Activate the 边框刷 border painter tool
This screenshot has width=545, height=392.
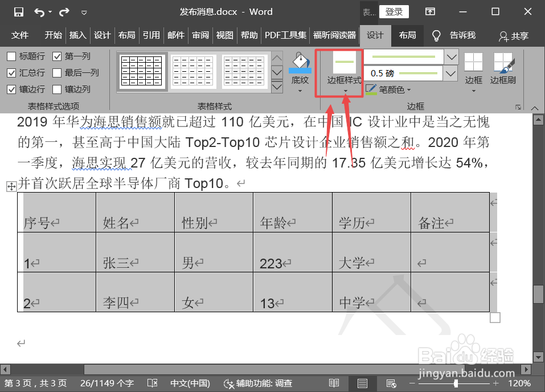[x=503, y=68]
